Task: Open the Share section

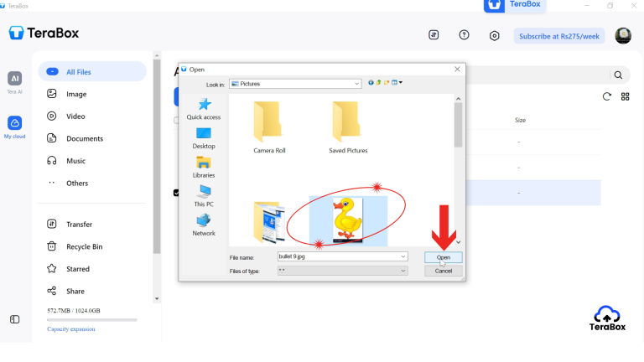Action: click(75, 291)
